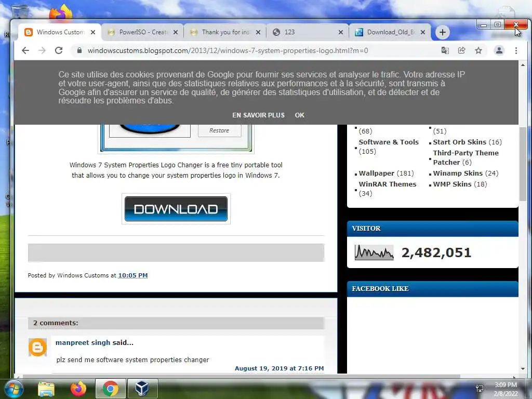532x399 pixels.
Task: Open VirtualBox from the taskbar
Action: click(142, 389)
